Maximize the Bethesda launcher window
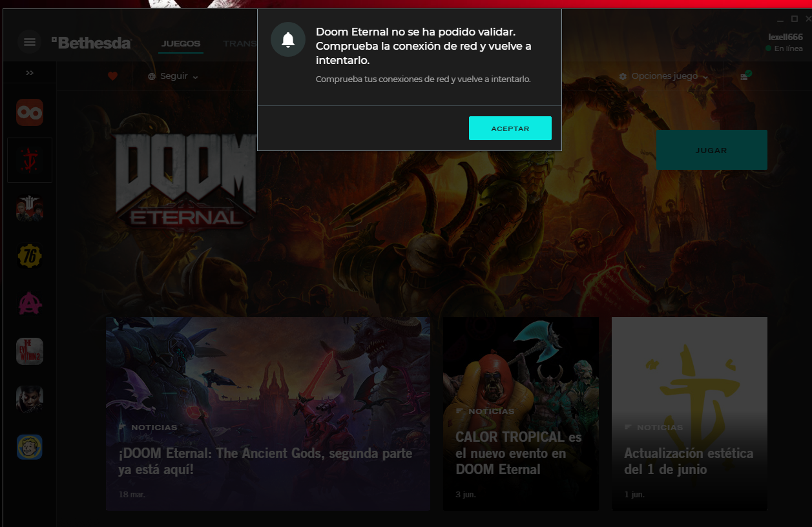Image resolution: width=812 pixels, height=527 pixels. (795, 19)
